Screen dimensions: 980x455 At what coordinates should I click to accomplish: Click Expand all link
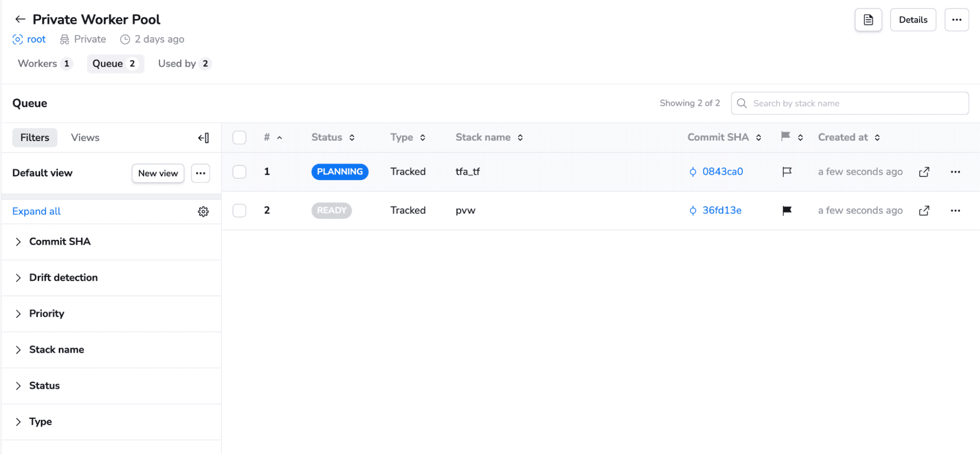[36, 212]
